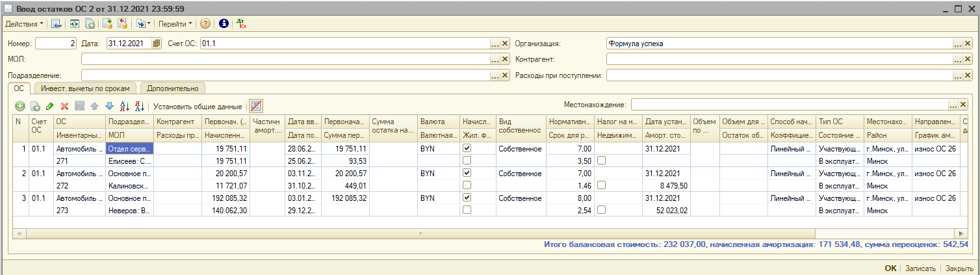Toggle Начисл. checkbox in row 2

467,174
